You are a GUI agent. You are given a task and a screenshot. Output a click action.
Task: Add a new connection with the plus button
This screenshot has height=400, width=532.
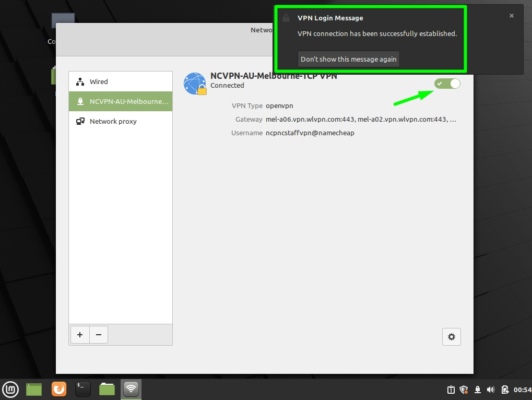(x=79, y=335)
